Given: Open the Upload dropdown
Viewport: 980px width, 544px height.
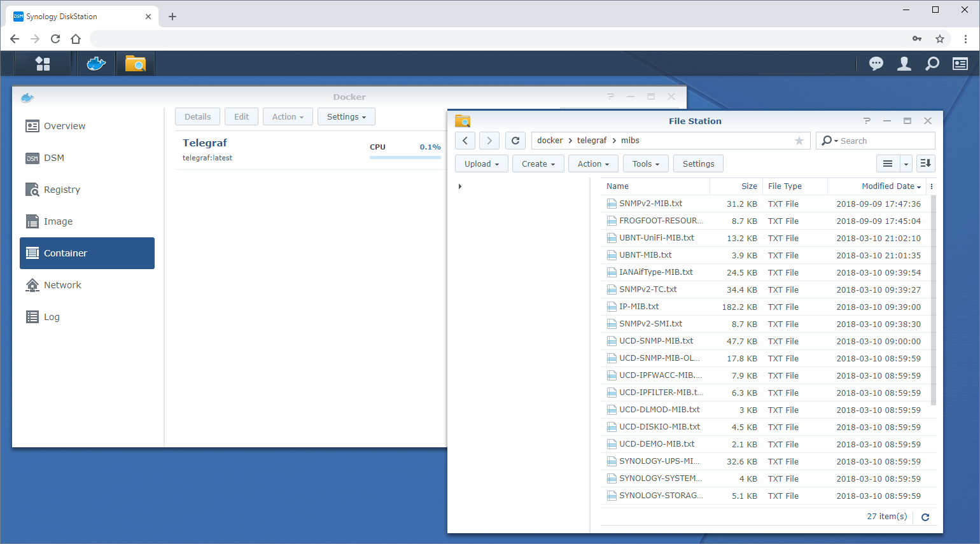Looking at the screenshot, I should 482,164.
